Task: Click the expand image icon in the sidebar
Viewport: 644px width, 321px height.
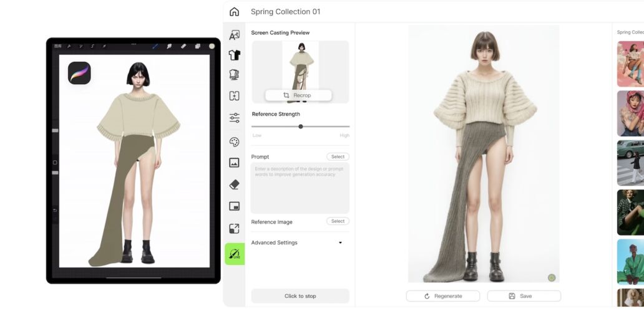Action: click(234, 229)
